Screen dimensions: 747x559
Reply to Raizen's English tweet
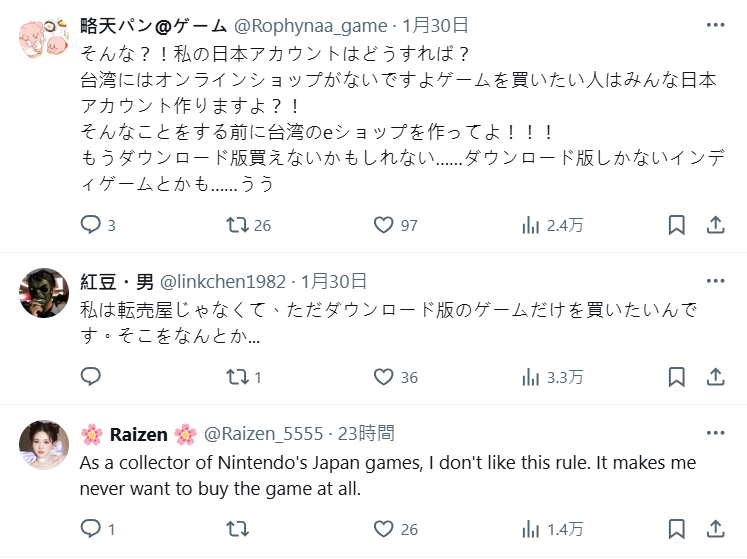(x=91, y=528)
